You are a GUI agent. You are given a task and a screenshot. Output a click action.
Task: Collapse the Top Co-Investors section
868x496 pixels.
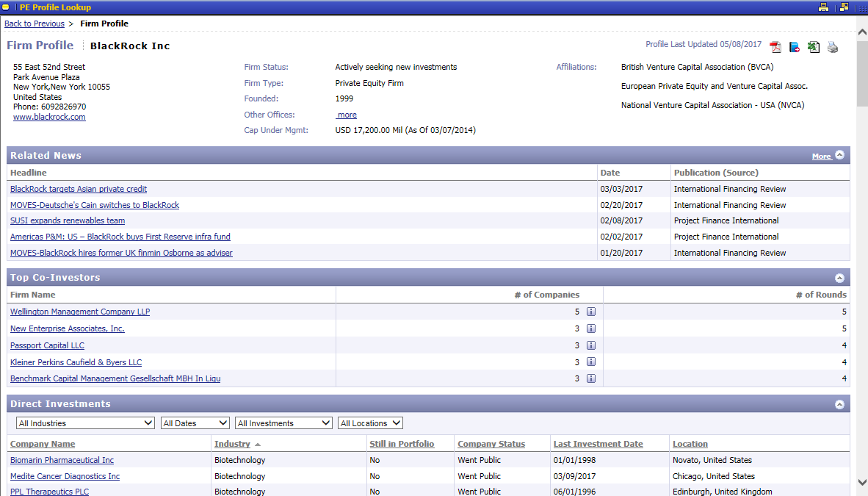[839, 278]
